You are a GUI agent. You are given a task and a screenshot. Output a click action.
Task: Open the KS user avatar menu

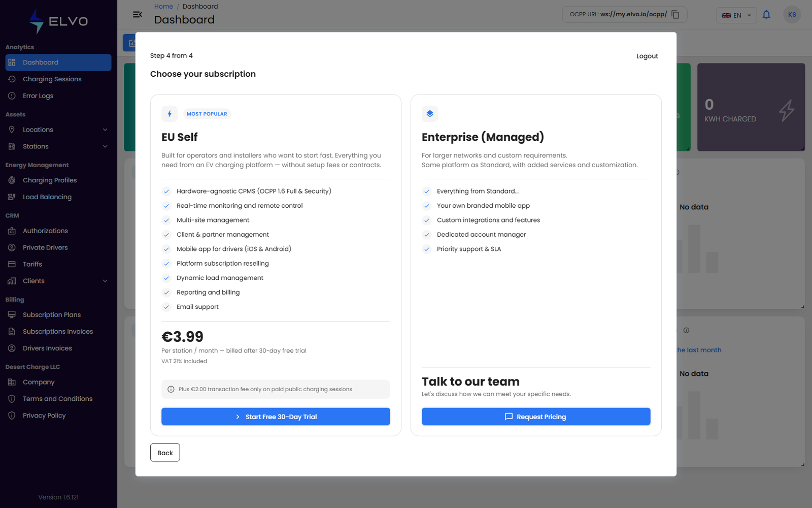point(792,15)
